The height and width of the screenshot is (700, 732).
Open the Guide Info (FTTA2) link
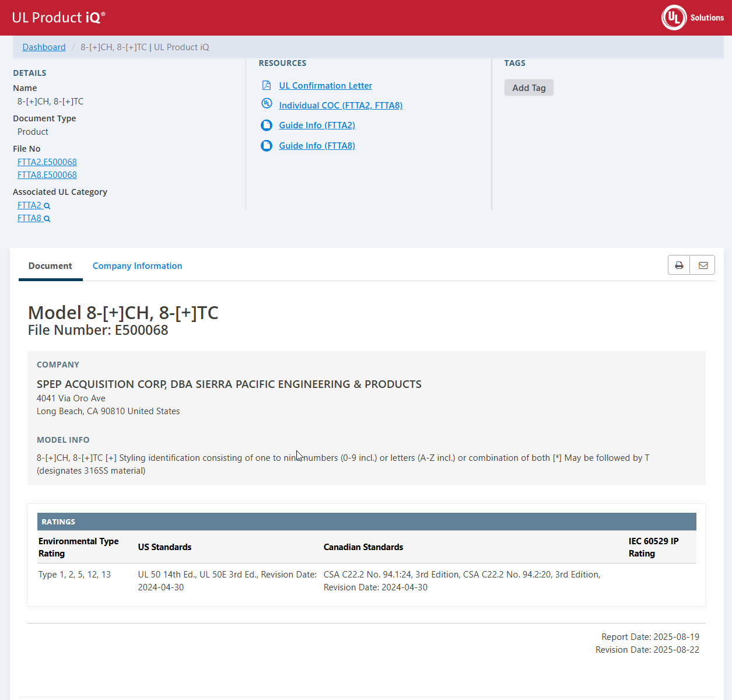pos(317,125)
